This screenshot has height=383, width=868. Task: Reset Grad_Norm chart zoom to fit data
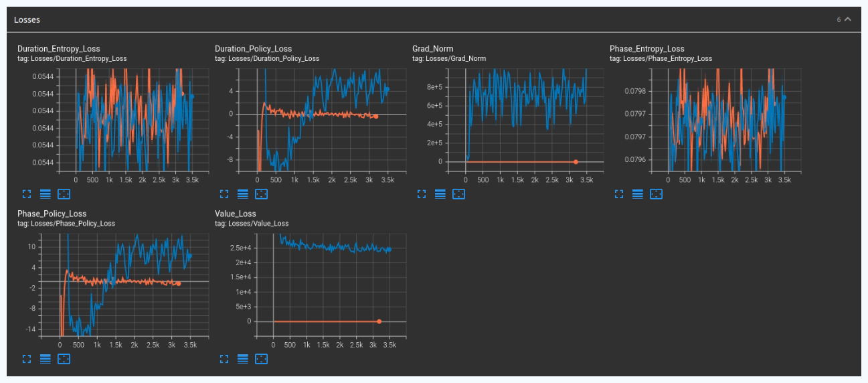click(459, 194)
